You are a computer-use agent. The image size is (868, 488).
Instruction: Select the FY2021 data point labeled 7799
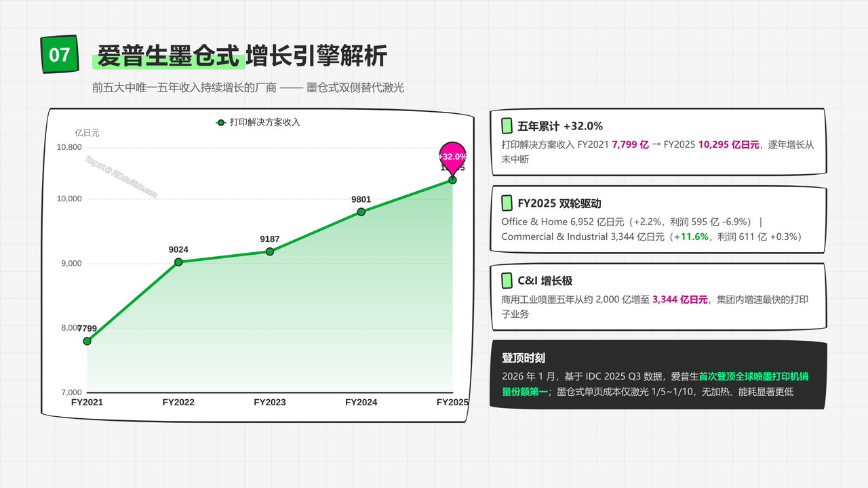click(x=87, y=341)
